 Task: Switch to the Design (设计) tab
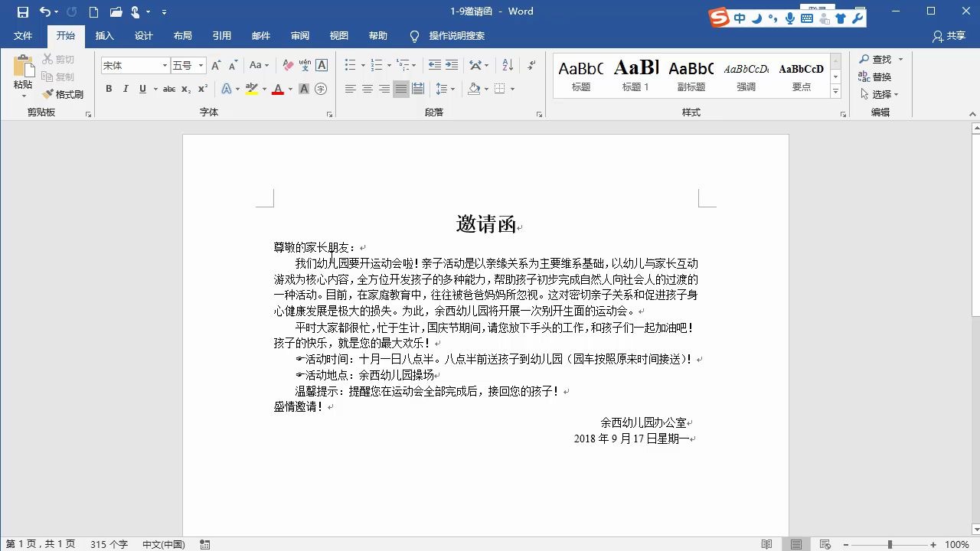[x=144, y=36]
